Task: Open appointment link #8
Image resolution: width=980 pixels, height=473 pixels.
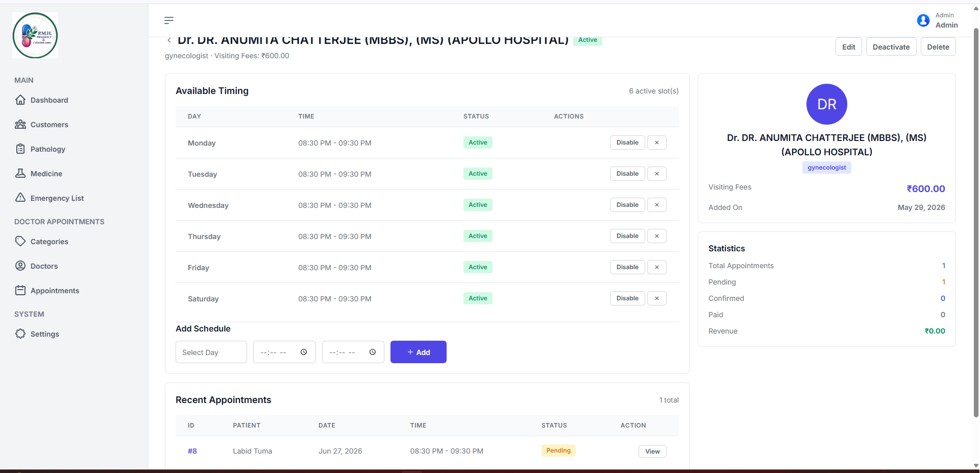Action: tap(192, 451)
